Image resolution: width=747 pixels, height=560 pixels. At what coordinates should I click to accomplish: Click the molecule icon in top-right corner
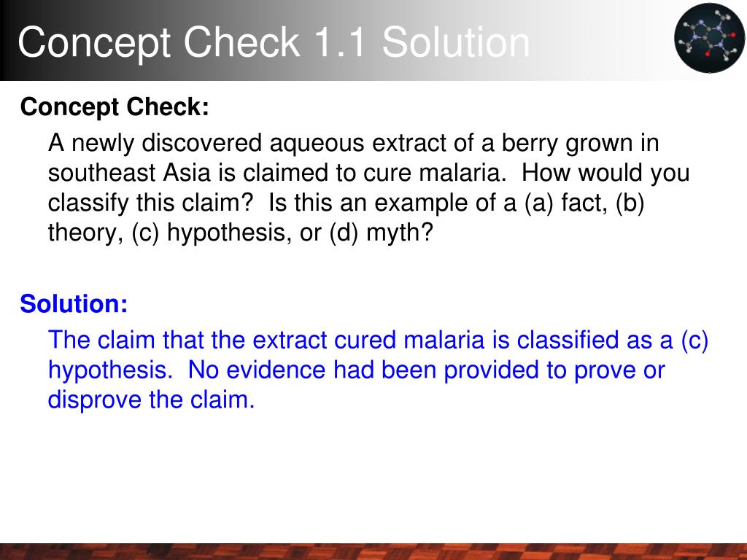click(x=709, y=38)
